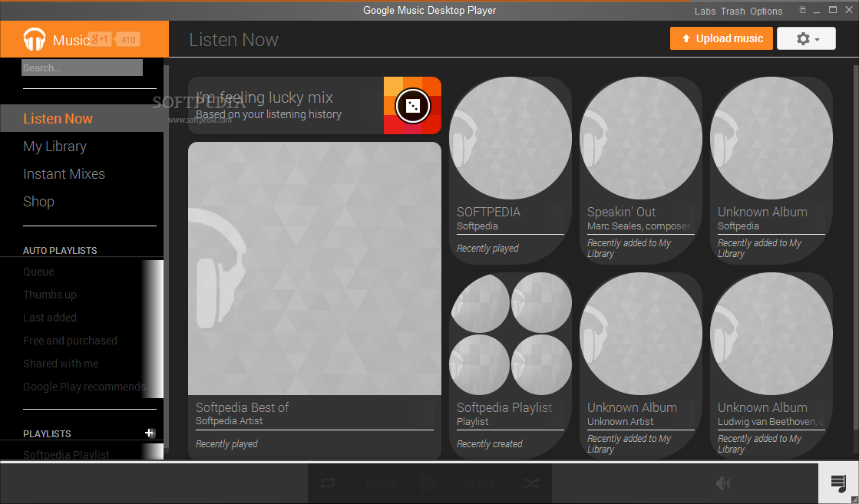Open the Shop section
The width and height of the screenshot is (859, 504).
point(38,202)
